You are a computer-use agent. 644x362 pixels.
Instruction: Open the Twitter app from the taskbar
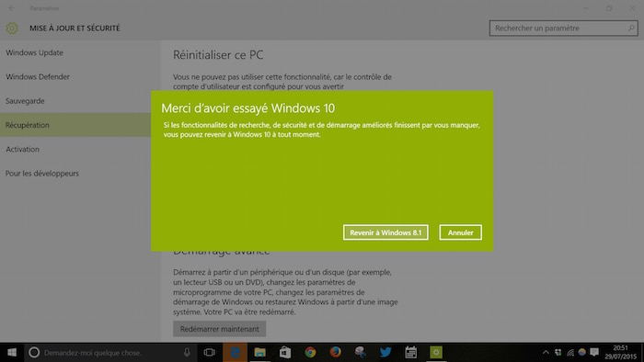tap(385, 353)
